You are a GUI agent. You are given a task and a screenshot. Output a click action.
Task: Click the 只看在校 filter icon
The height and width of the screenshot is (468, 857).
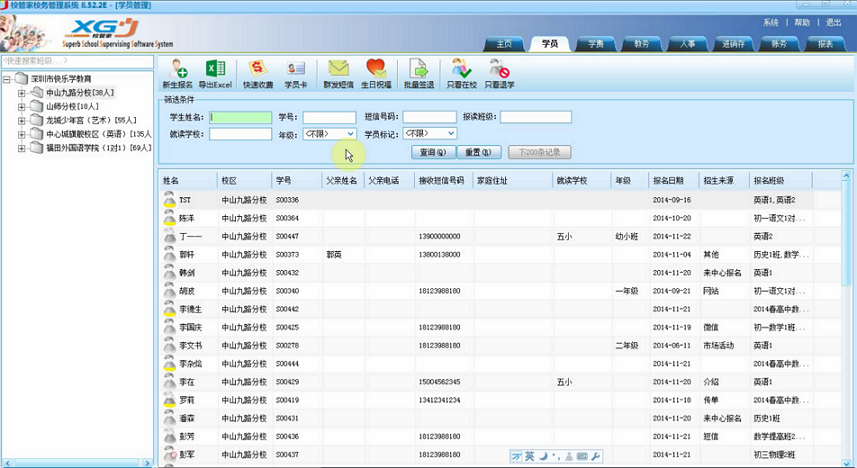pos(461,69)
